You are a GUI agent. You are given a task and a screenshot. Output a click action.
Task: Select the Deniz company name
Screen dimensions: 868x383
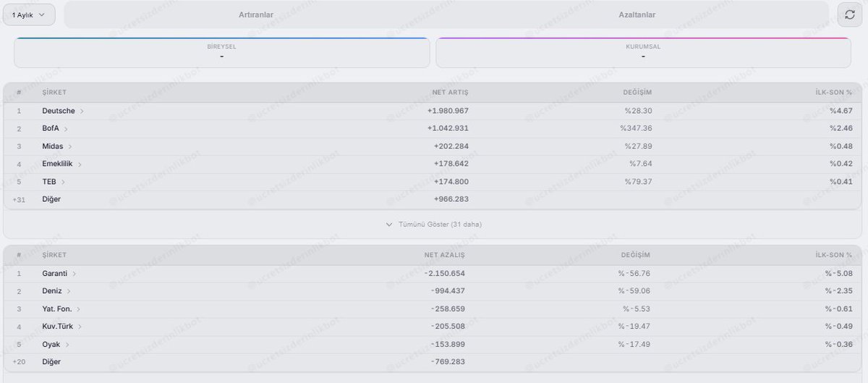(52, 291)
